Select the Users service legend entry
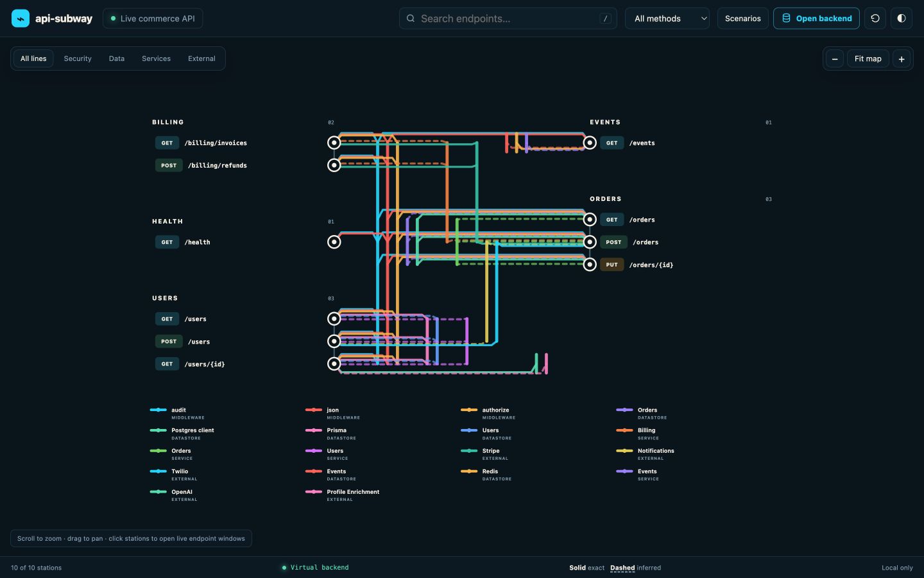 [x=327, y=454]
